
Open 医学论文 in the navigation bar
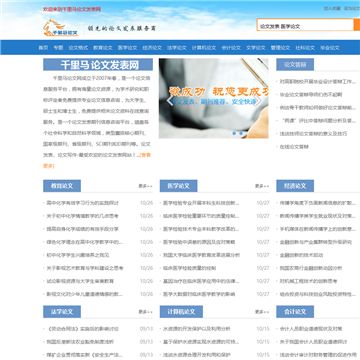pos(127,48)
